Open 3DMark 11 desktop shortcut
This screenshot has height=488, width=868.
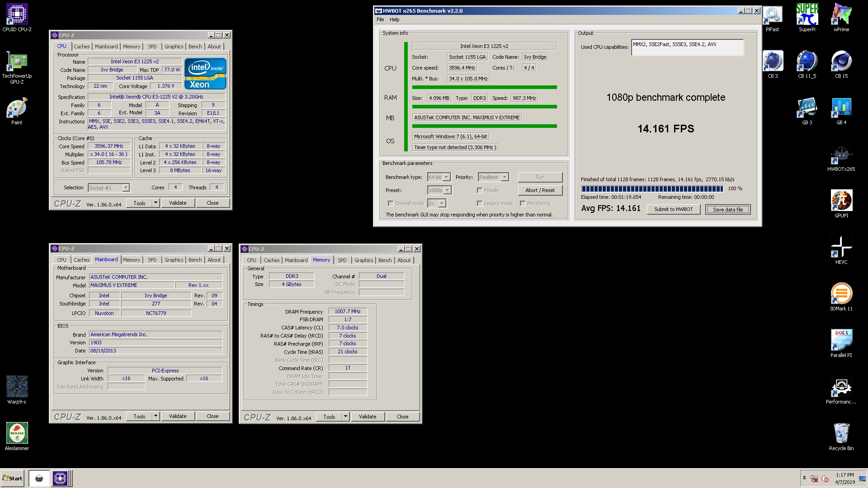coord(841,297)
